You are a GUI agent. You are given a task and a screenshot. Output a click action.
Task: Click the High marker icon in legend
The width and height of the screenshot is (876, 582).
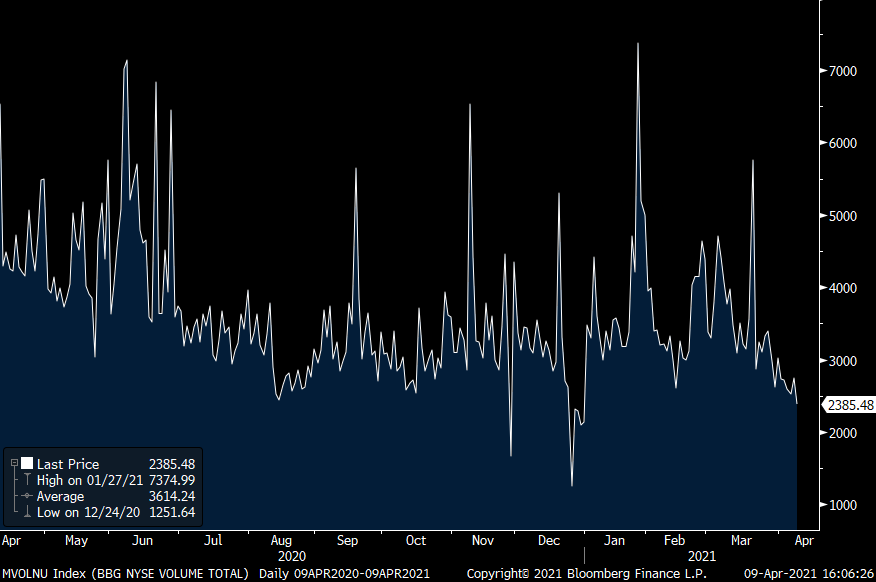(x=27, y=480)
